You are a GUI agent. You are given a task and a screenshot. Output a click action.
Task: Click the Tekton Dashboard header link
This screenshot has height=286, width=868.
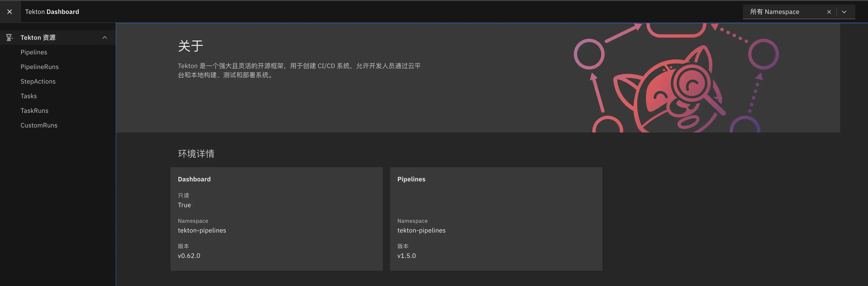(52, 12)
